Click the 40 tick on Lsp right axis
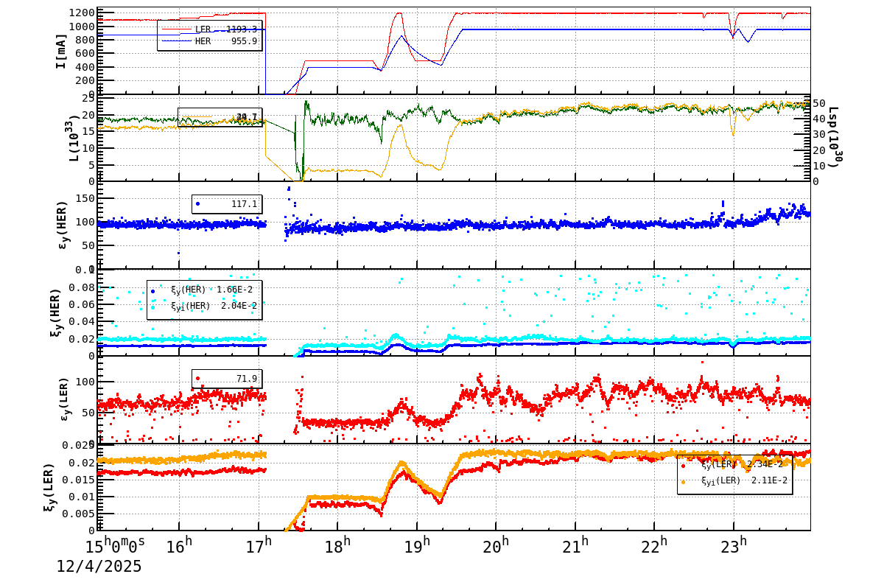This screenshot has height=588, width=884. [x=820, y=118]
